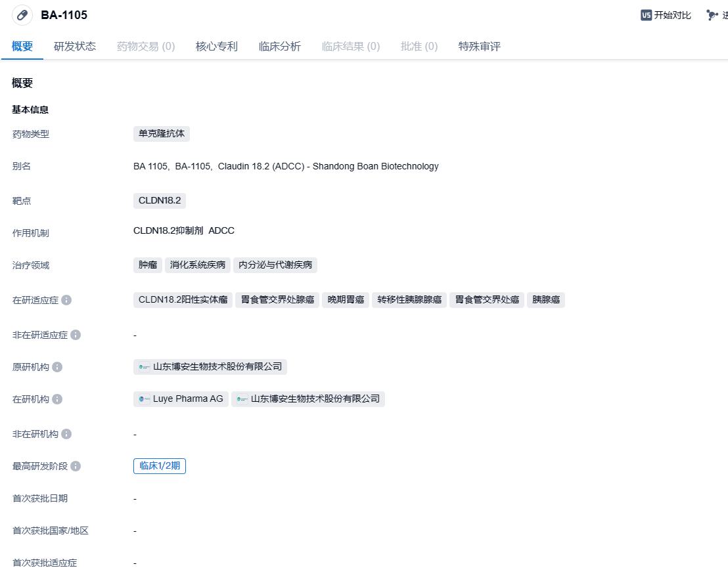The height and width of the screenshot is (583, 728).
Task: Select the 消化系统疾病 therapeutic area tag
Action: (x=198, y=265)
